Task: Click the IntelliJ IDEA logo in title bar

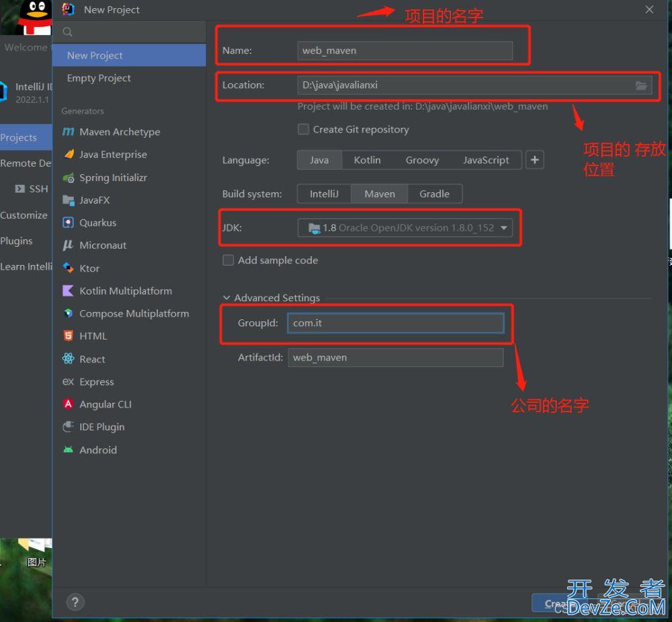Action: point(68,9)
